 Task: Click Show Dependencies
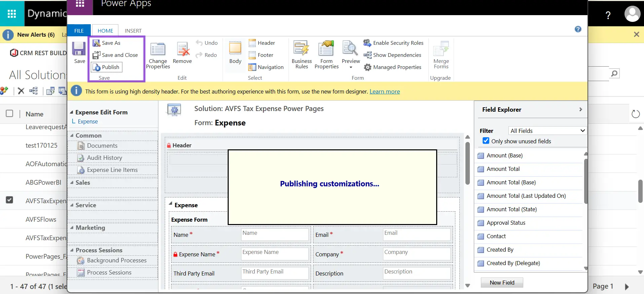click(x=392, y=55)
